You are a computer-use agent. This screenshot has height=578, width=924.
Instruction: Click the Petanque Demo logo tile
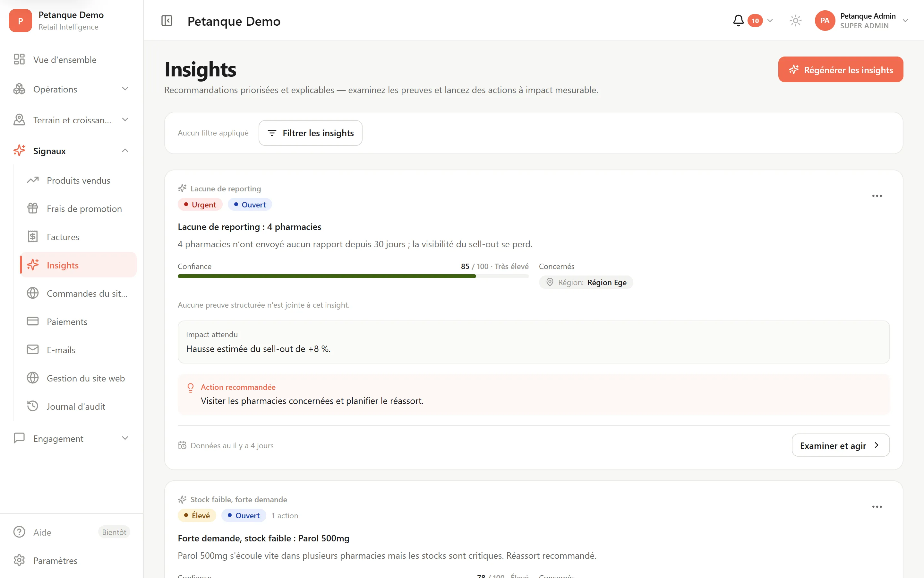pyautogui.click(x=20, y=21)
